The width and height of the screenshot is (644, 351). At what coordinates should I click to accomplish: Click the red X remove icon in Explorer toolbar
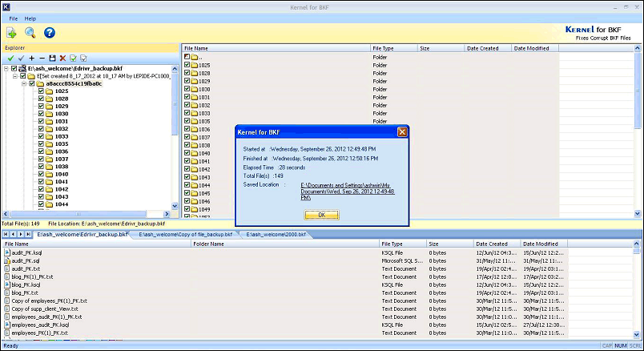62,58
